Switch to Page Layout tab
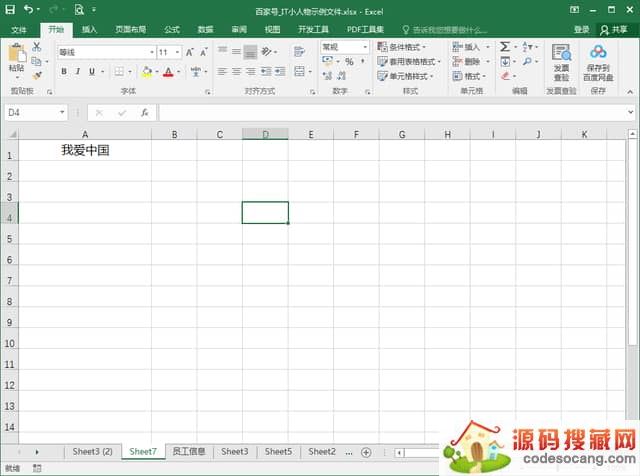This screenshot has height=476, width=640. (130, 29)
